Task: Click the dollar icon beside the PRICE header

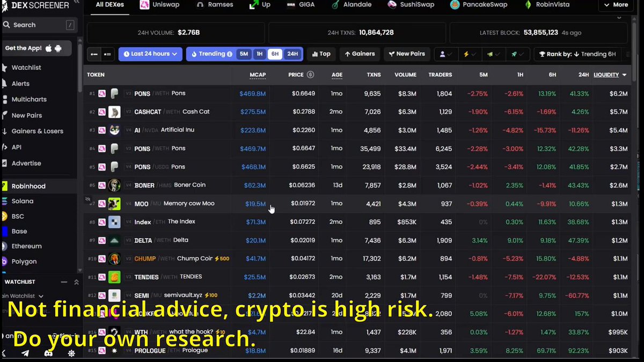Action: 310,75
